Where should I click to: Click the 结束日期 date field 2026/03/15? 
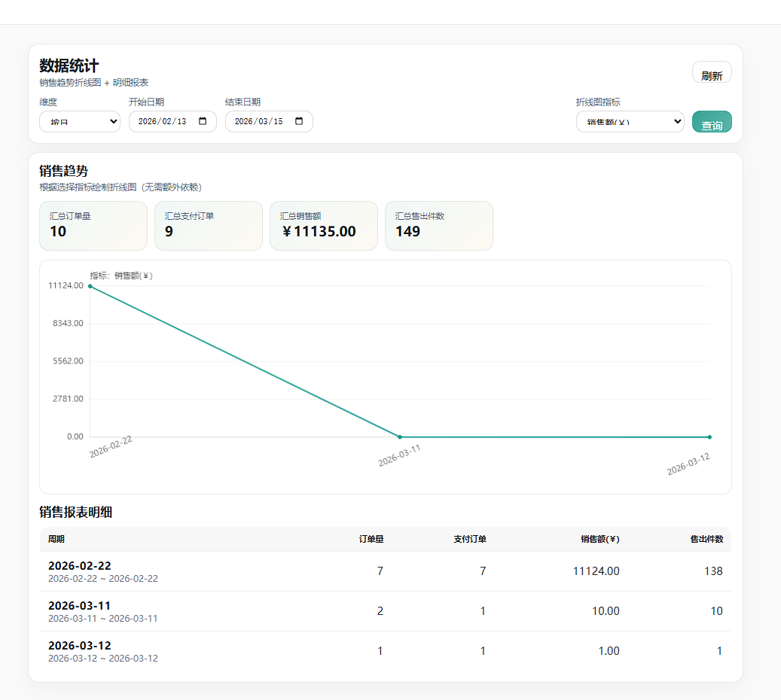(269, 122)
